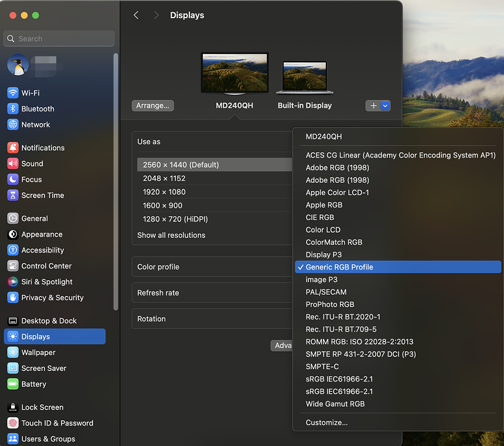
Task: Open the General gear icon
Action: coord(13,219)
